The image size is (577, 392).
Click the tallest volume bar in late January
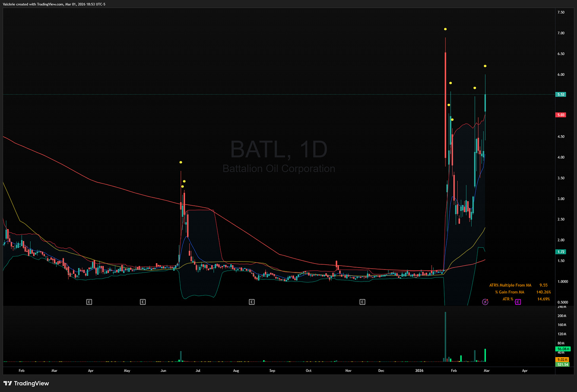pyautogui.click(x=445, y=337)
